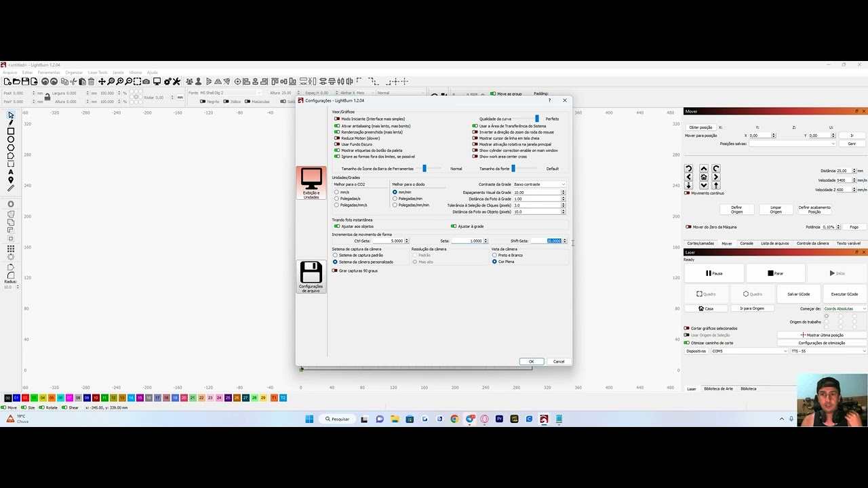Toggle Show work area center cross
This screenshot has height=488, width=868.
[475, 157]
